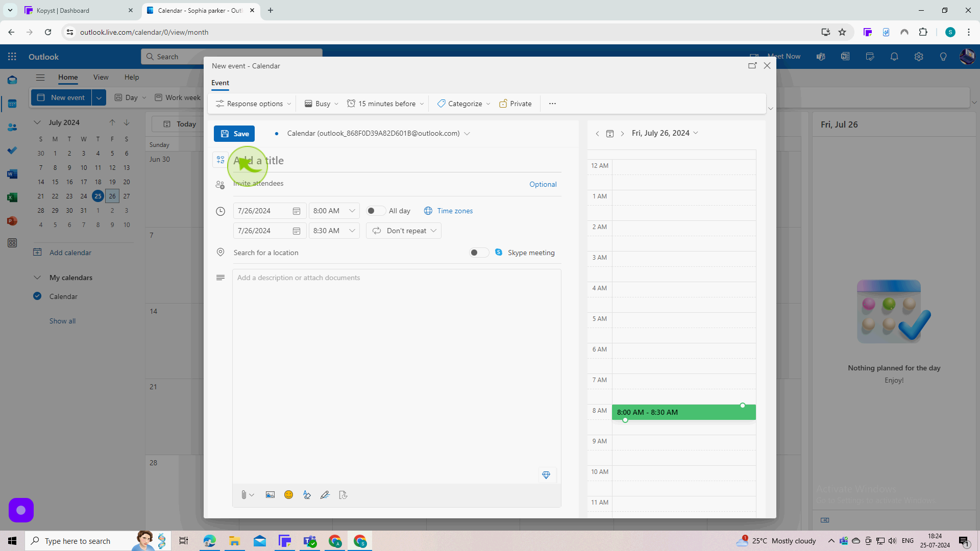Click Optional attendees link
Screen dimensions: 980x551
(543, 184)
